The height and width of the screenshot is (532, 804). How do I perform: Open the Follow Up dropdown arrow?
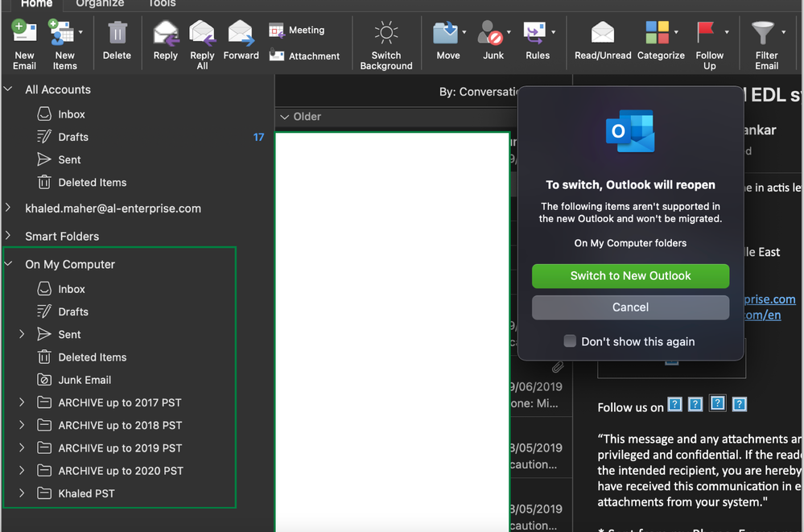[x=727, y=32]
